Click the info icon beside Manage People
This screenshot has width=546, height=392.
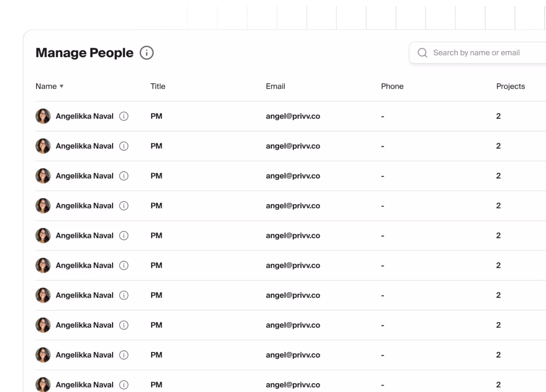[x=147, y=53]
